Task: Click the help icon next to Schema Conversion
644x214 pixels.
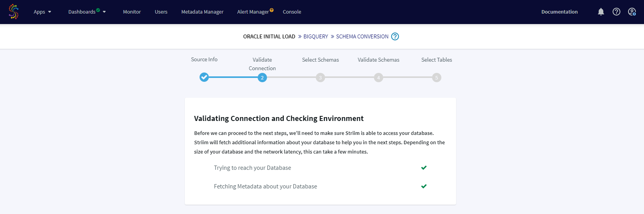Action: pos(395,36)
